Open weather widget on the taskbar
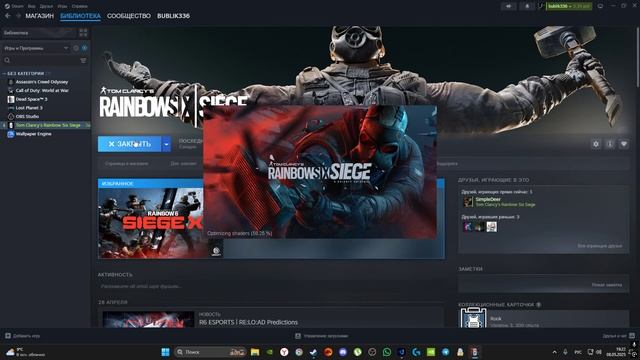The image size is (640, 360). [x=25, y=352]
